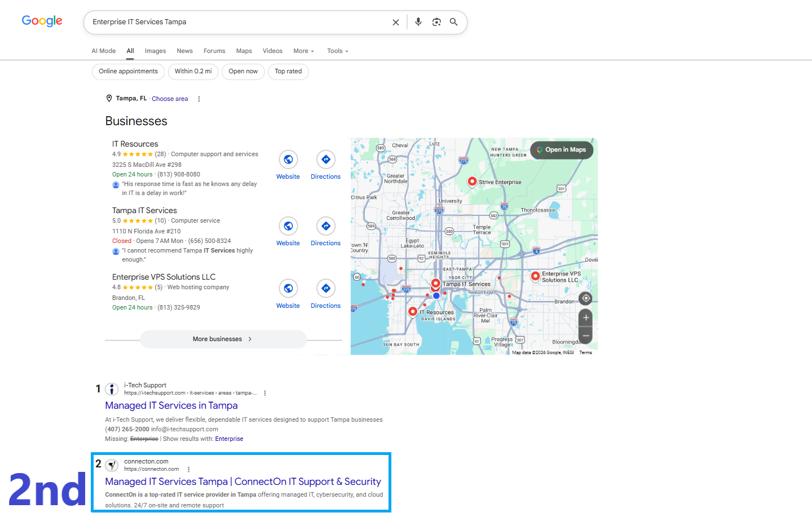Screen dimensions: 812x517
Task: Open Google Lens image search
Action: tap(436, 22)
